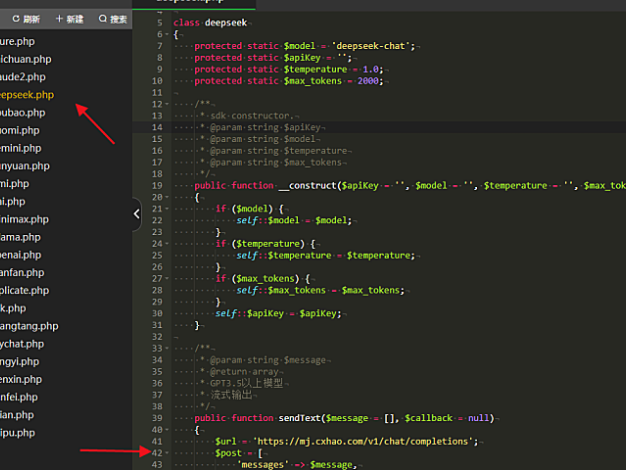
Task: Open search with the 搜索 magnifier icon
Action: (x=102, y=19)
